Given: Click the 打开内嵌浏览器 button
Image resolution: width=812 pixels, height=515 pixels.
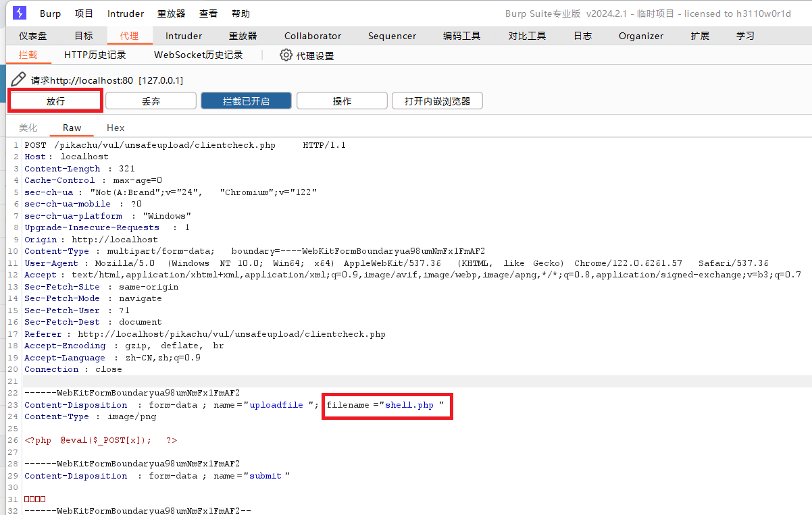Looking at the screenshot, I should pyautogui.click(x=437, y=101).
